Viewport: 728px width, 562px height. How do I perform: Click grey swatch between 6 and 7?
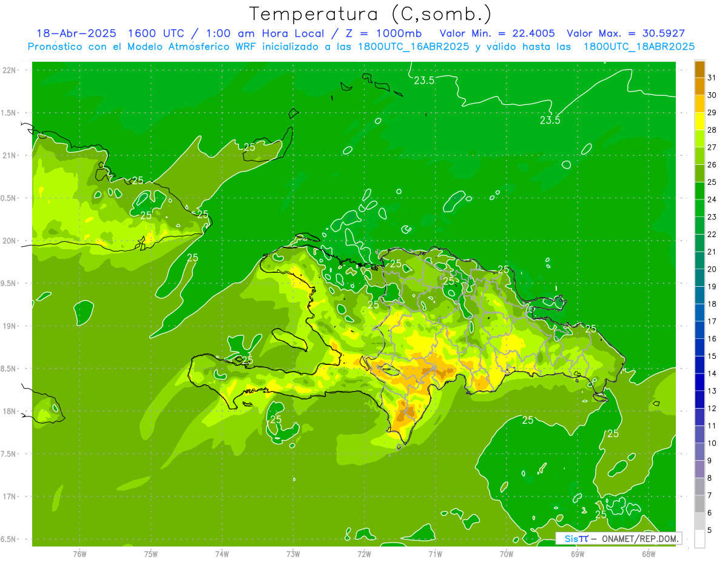pyautogui.click(x=699, y=504)
